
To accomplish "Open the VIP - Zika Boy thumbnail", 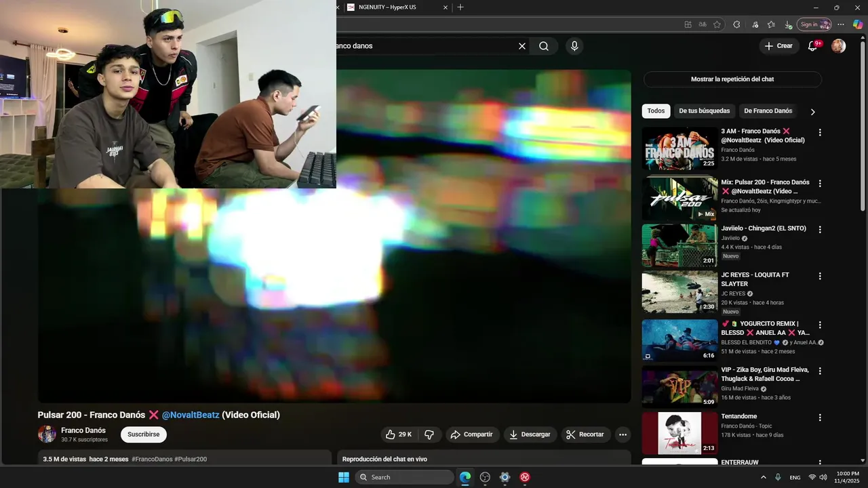I will pyautogui.click(x=679, y=387).
